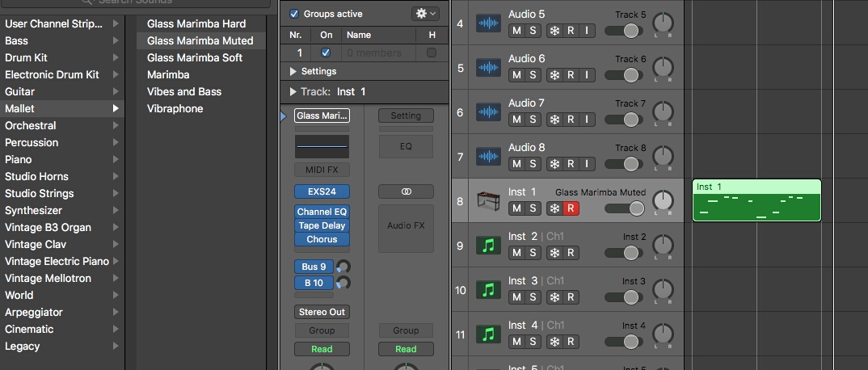Freeze the Audio 7 track
Image resolution: width=868 pixels, height=370 pixels.
[x=554, y=120]
